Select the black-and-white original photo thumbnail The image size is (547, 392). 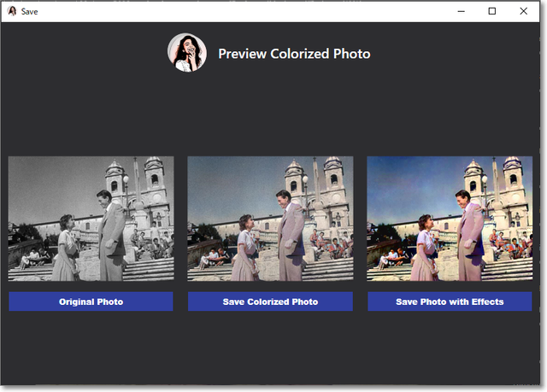91,219
